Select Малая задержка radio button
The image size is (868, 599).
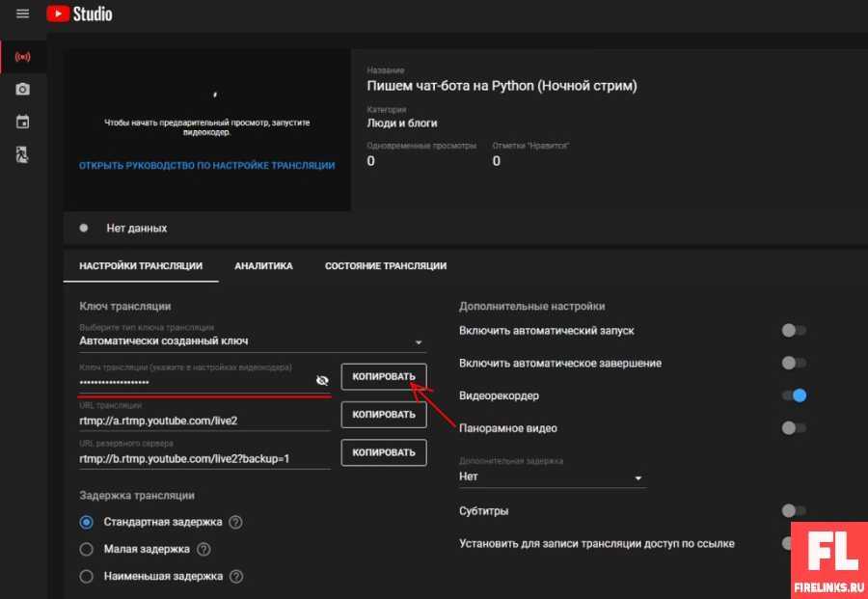coord(87,549)
